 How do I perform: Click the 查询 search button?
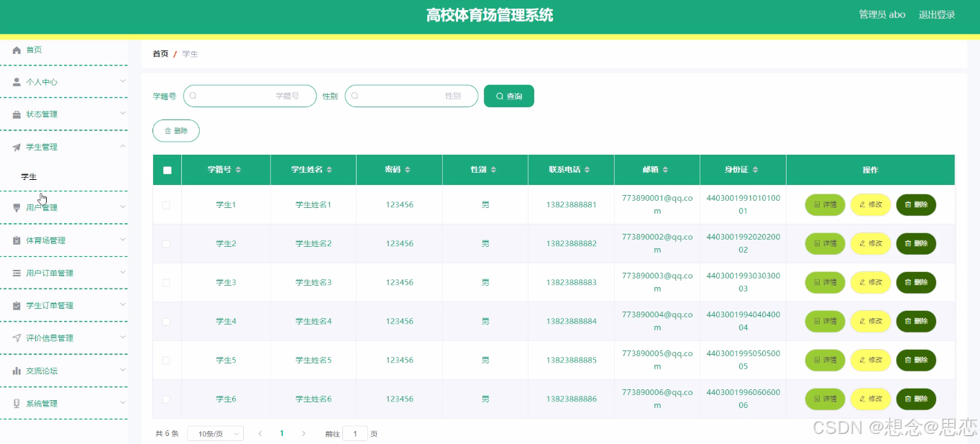pos(509,96)
